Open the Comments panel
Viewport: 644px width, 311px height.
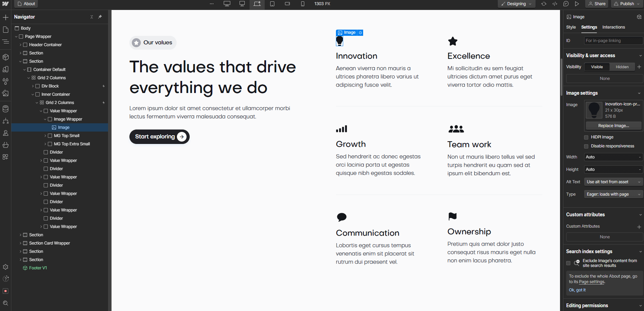click(x=566, y=4)
